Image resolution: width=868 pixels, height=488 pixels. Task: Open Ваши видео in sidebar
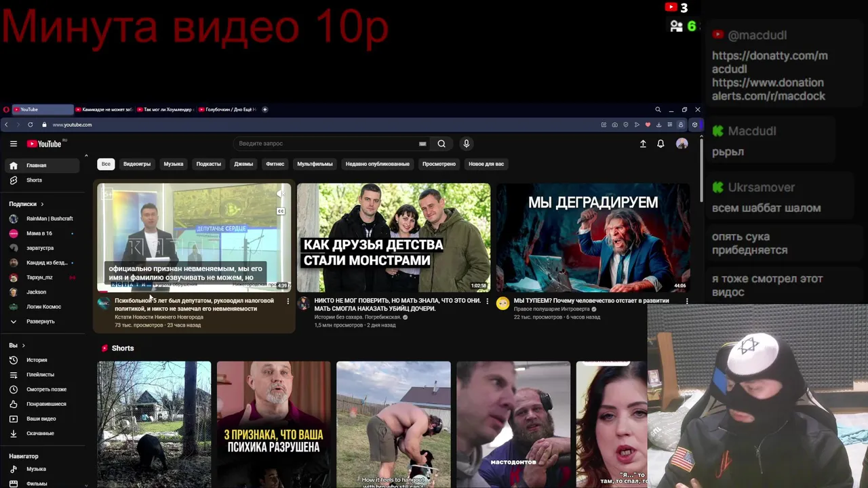tap(42, 419)
